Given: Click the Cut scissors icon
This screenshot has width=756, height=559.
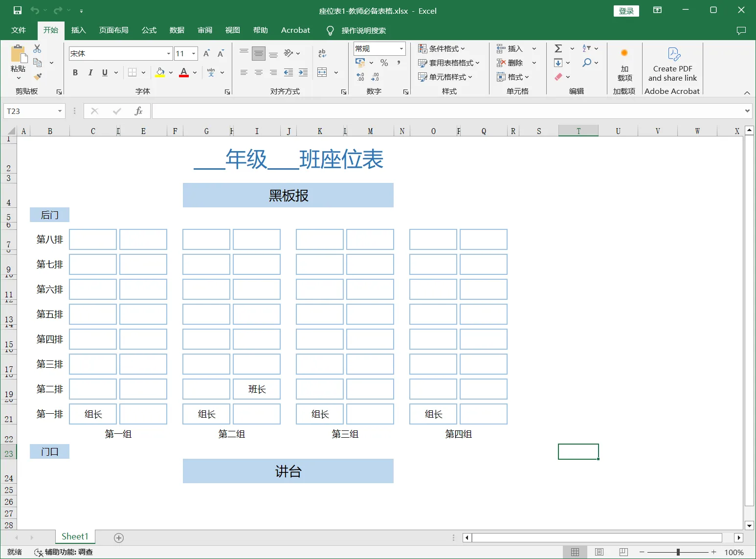Looking at the screenshot, I should click(37, 48).
